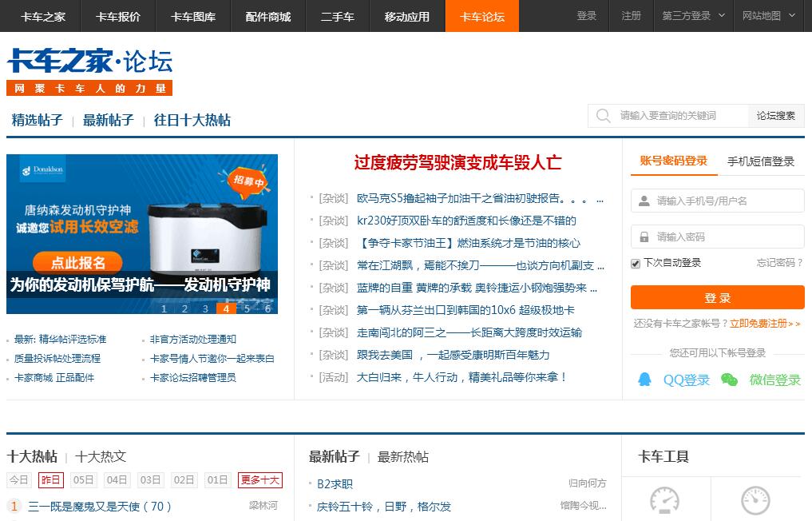Expand the 网站地图 dropdown

pyautogui.click(x=769, y=16)
